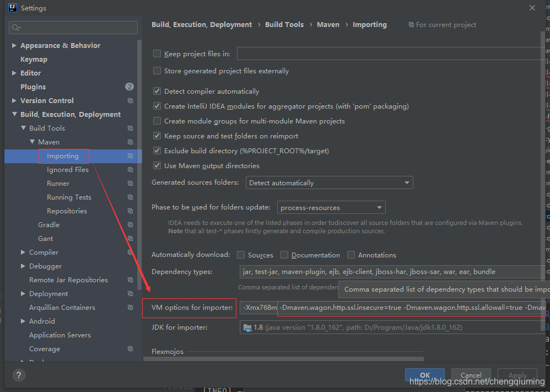Image resolution: width=550 pixels, height=392 pixels.
Task: Click the settings tree vertical scrollbar
Action: (139, 165)
